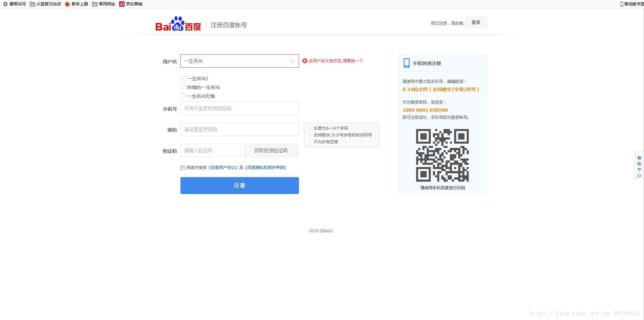This screenshot has width=644, height=320.
Task: Click 我已注册，现在就 text
Action: (447, 23)
